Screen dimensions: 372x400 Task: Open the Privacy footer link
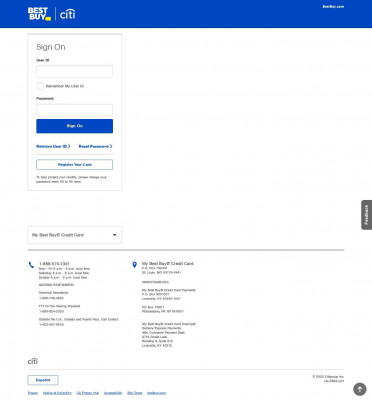tap(33, 393)
